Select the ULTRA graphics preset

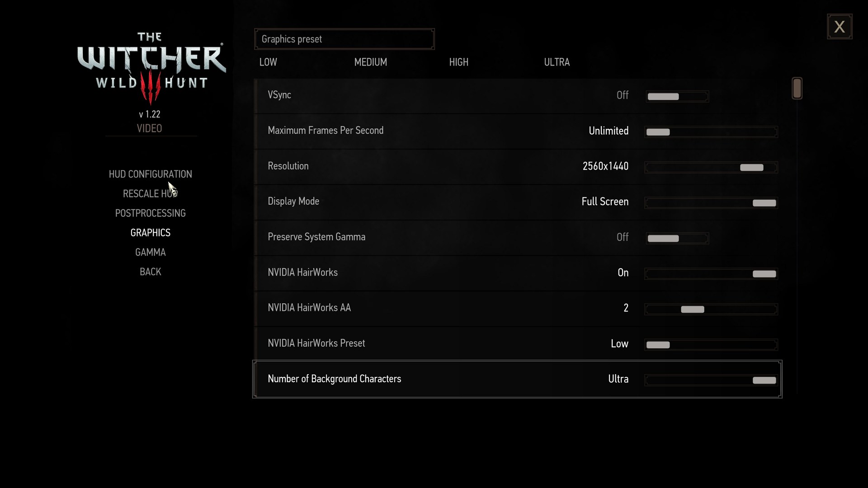(556, 62)
